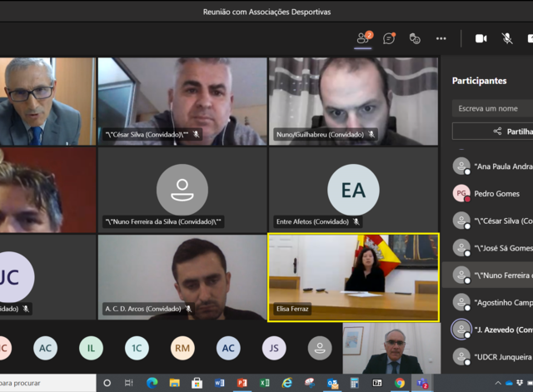Click the RM participant avatar in bottom row
This screenshot has height=392, width=533.
[x=182, y=348]
